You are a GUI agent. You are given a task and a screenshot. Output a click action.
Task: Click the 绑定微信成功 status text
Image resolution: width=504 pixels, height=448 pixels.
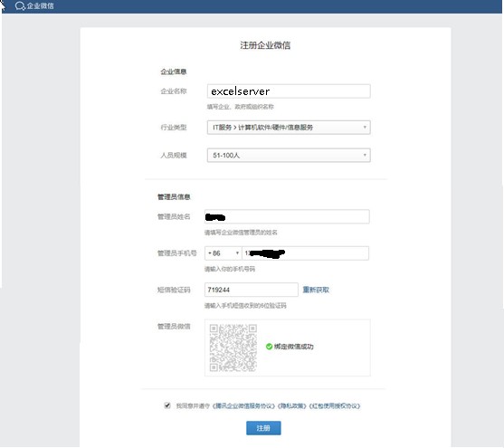293,347
